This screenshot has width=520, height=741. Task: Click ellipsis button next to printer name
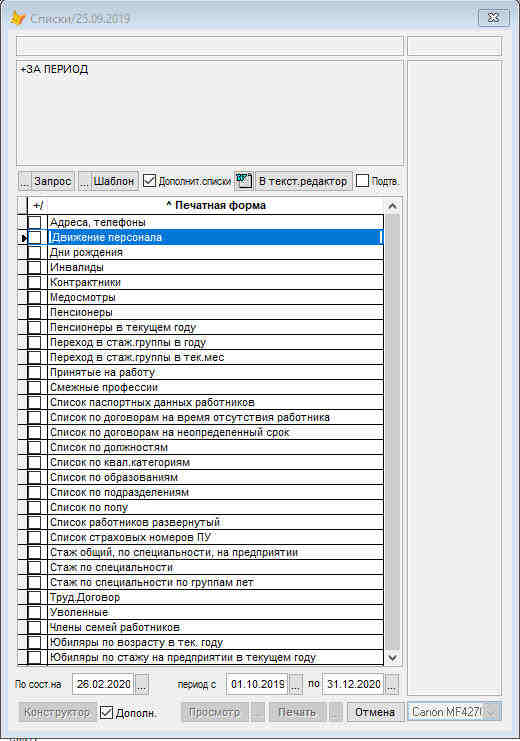[x=492, y=712]
